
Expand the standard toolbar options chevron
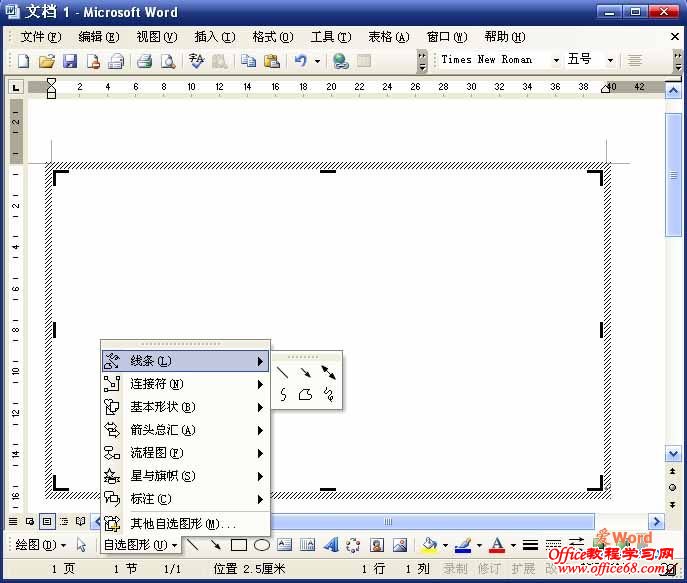(422, 61)
